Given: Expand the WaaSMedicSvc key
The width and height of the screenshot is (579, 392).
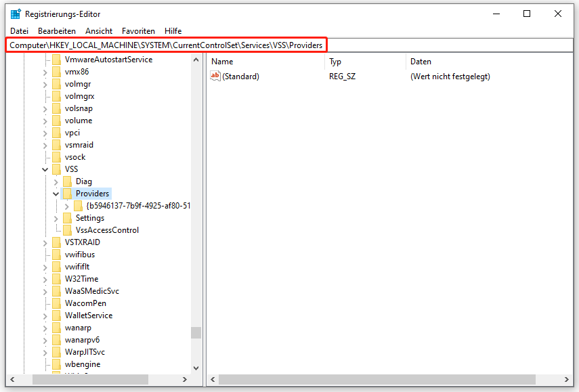Looking at the screenshot, I should (x=45, y=291).
